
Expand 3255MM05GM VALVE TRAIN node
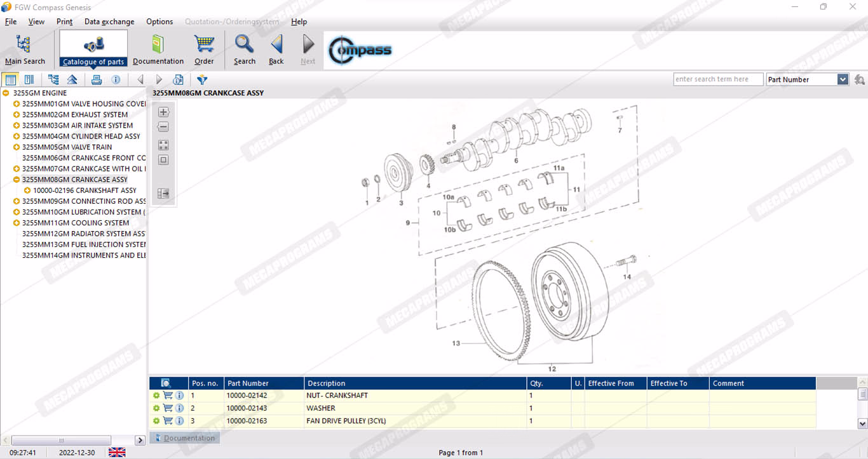pos(17,147)
